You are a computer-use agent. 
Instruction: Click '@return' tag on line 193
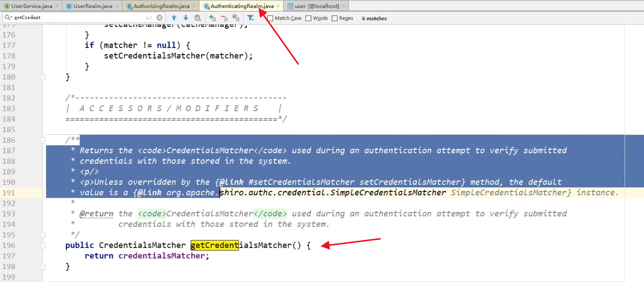click(97, 213)
